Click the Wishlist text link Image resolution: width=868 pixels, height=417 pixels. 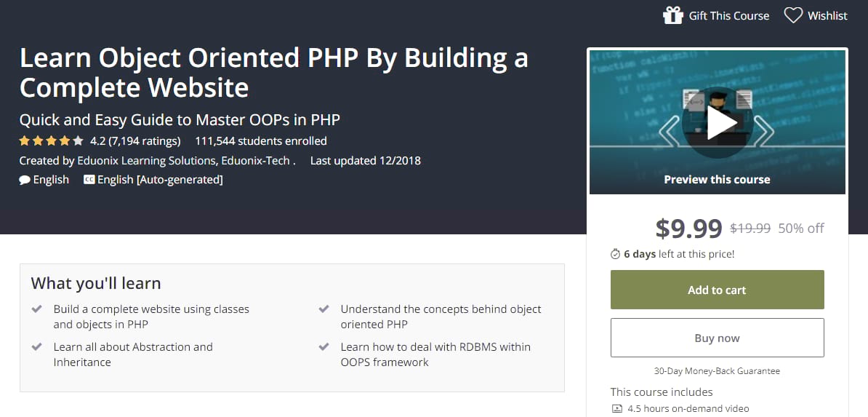[x=827, y=15]
